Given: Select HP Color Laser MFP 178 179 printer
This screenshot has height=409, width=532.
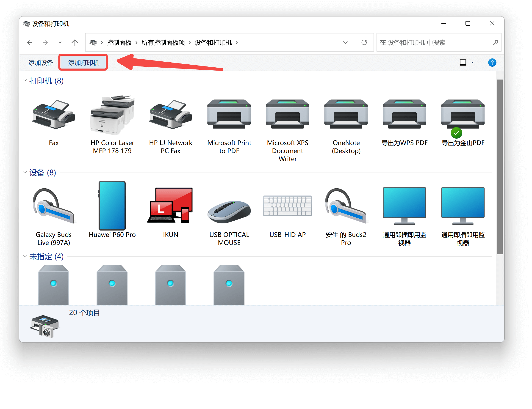Looking at the screenshot, I should point(112,115).
